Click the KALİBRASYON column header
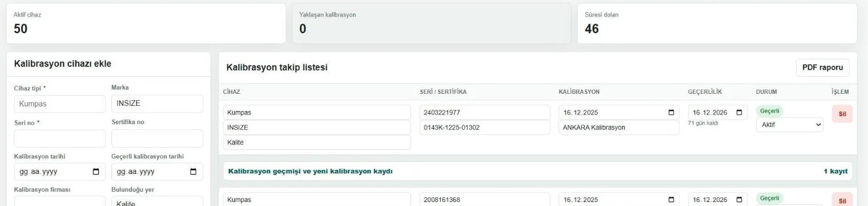Image resolution: width=868 pixels, height=206 pixels. (578, 92)
